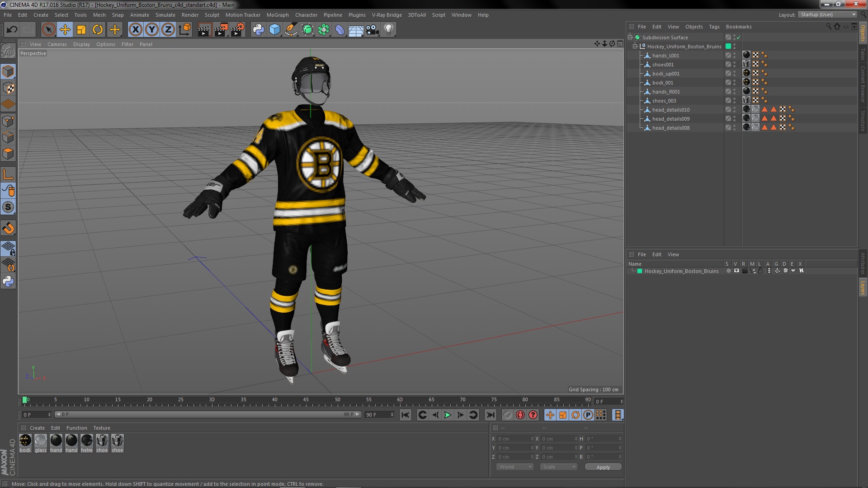Open the viewport Cameras menu

tap(57, 44)
